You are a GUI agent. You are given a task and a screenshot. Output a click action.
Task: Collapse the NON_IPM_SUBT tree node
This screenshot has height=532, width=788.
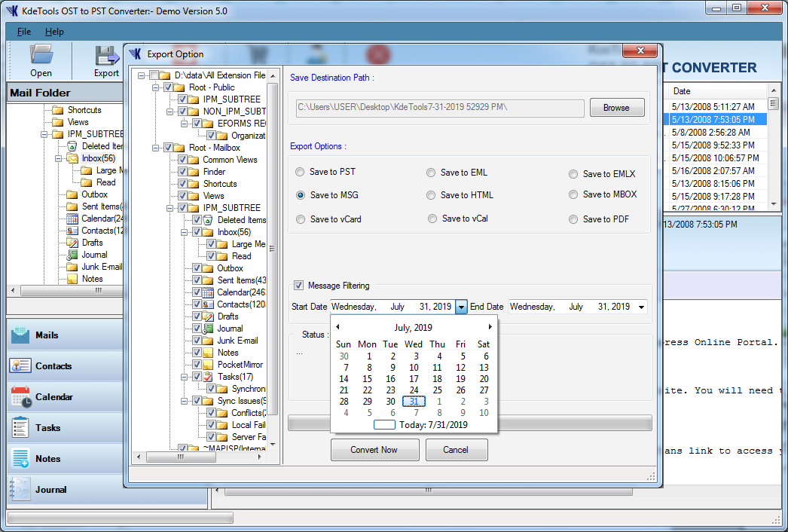(170, 112)
